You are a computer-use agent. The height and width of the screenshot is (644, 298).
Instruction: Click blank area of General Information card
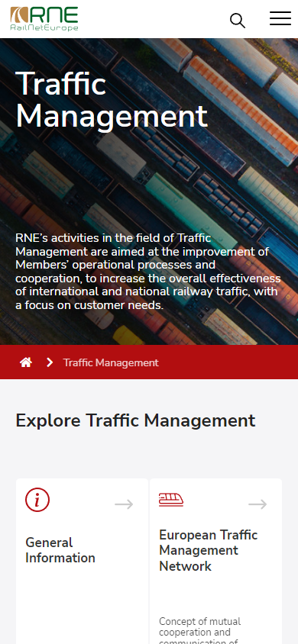[82, 604]
